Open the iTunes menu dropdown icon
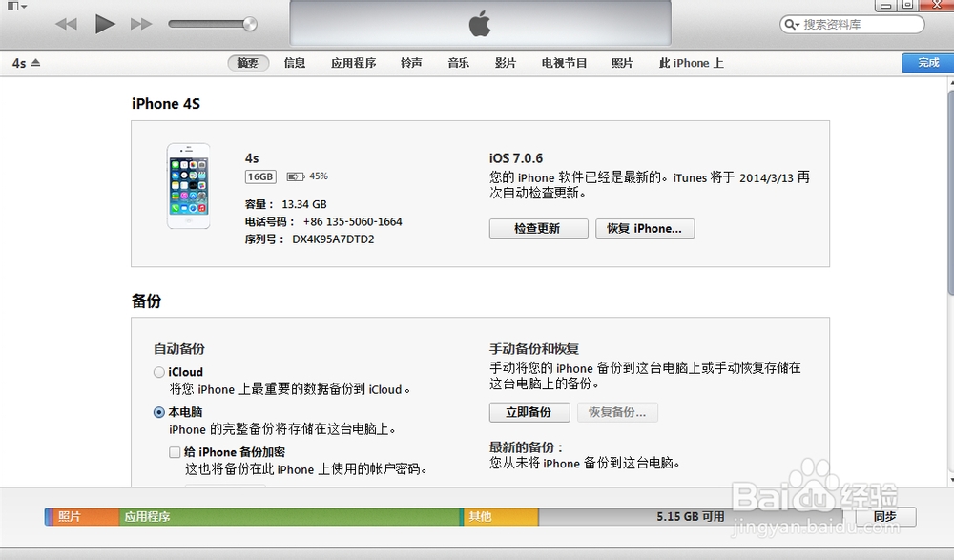The width and height of the screenshot is (954, 560). pyautogui.click(x=16, y=6)
